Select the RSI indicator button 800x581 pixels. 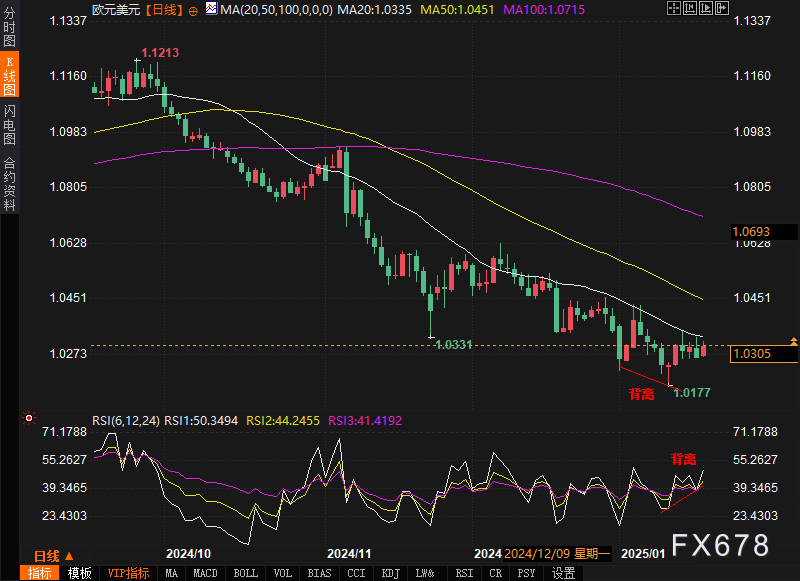pyautogui.click(x=464, y=573)
